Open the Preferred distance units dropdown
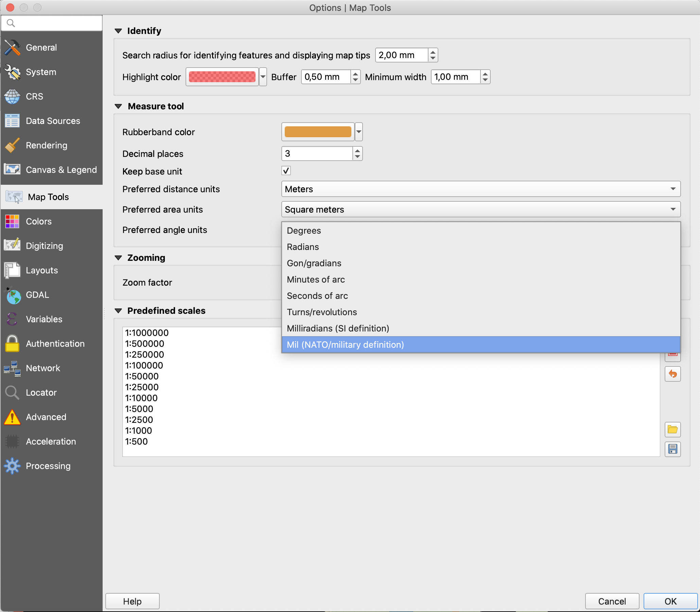The width and height of the screenshot is (700, 612). (x=480, y=189)
